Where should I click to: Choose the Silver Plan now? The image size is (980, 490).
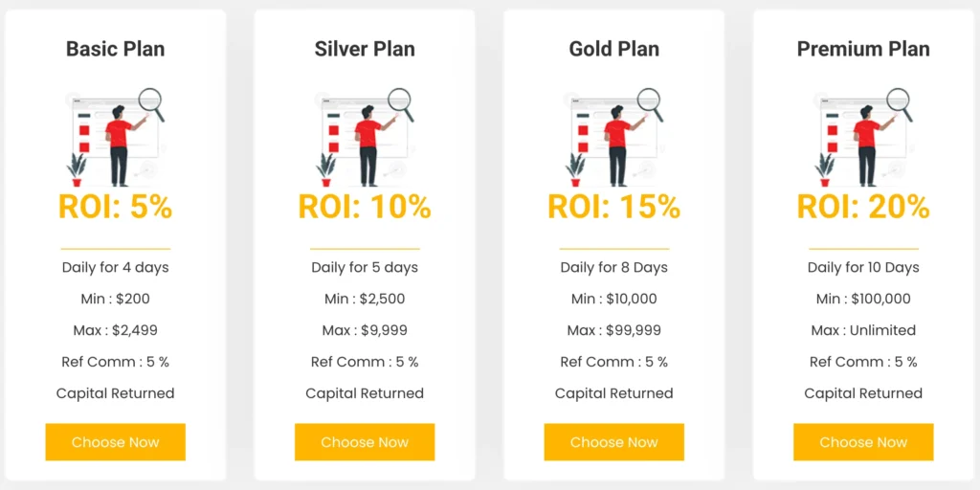(365, 442)
